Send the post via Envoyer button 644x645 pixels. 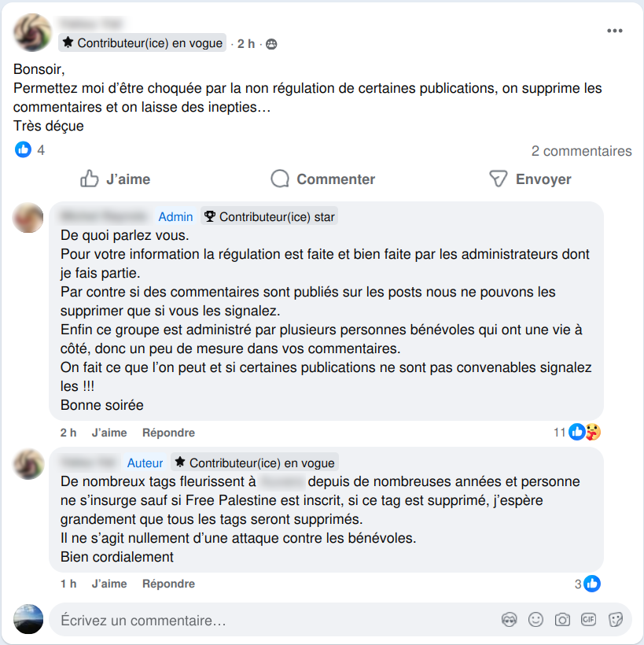click(x=531, y=179)
